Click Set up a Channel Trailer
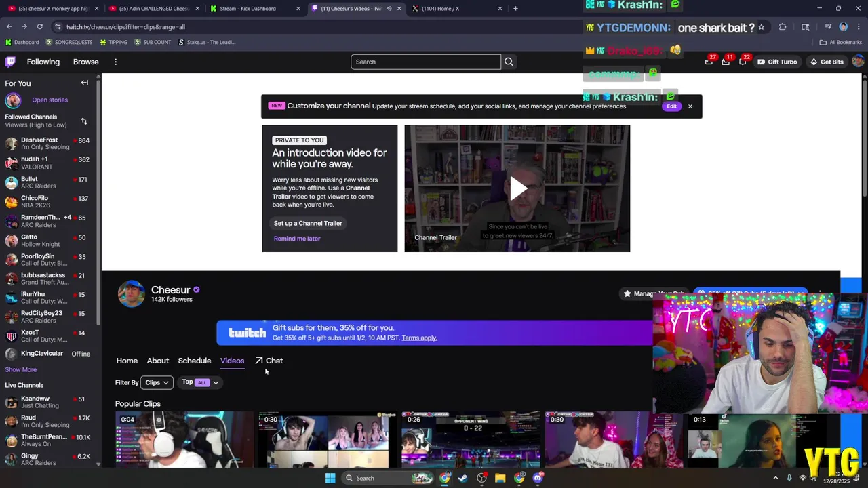 coord(308,223)
